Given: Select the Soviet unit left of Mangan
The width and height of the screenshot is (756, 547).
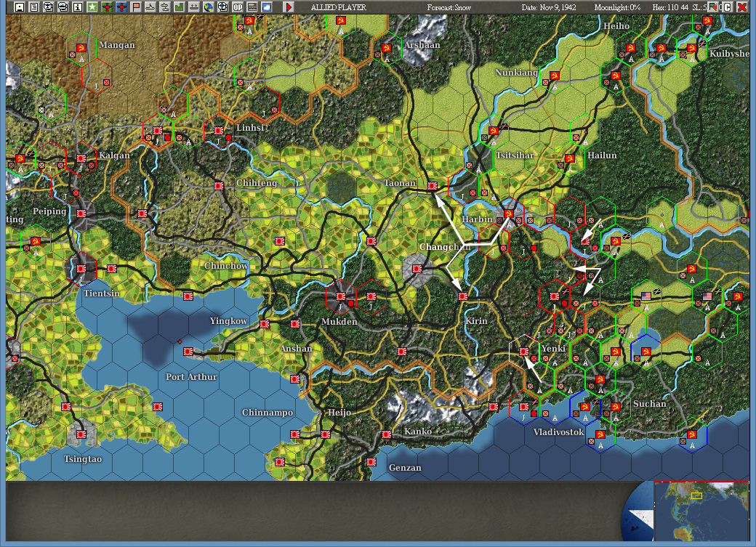Looking at the screenshot, I should (x=81, y=48).
